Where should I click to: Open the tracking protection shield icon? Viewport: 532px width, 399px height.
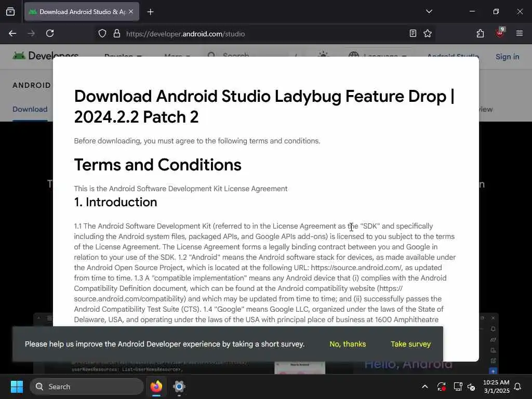102,34
